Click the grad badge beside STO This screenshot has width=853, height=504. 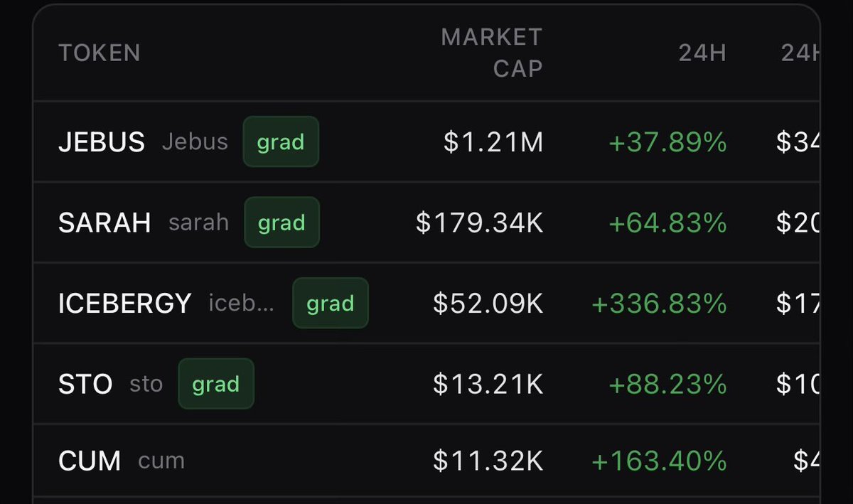pyautogui.click(x=216, y=384)
